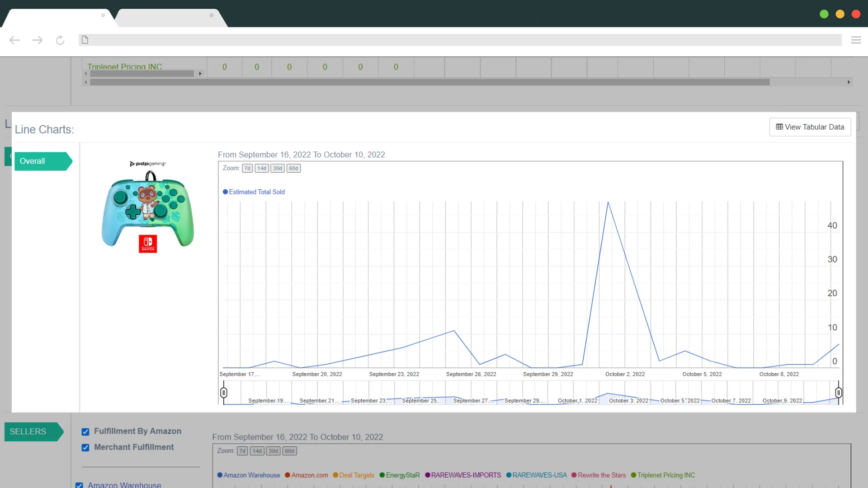Screen dimensions: 868x488
Task: Toggle the Amazon.com legend series
Action: pyautogui.click(x=307, y=475)
